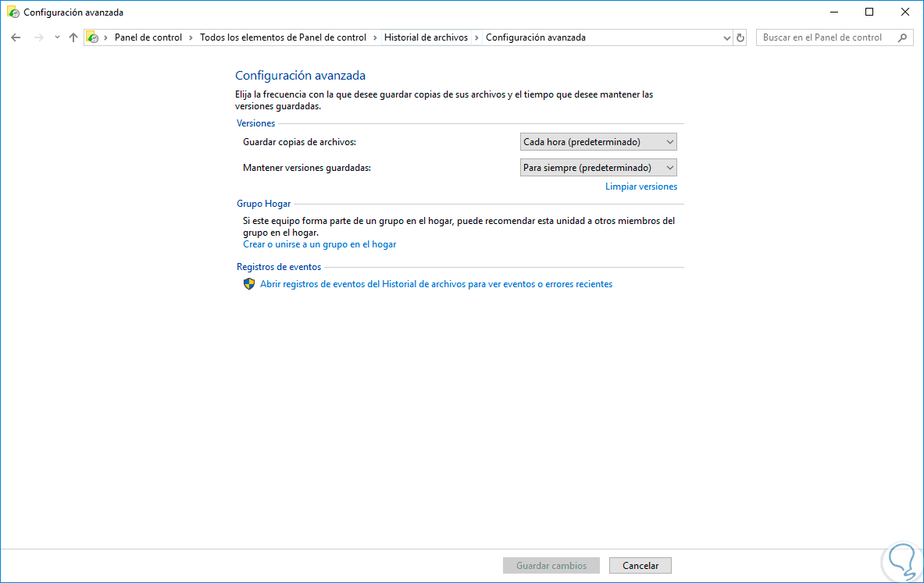The width and height of the screenshot is (924, 583).
Task: Click the 'Versiones' section heading
Action: [255, 123]
